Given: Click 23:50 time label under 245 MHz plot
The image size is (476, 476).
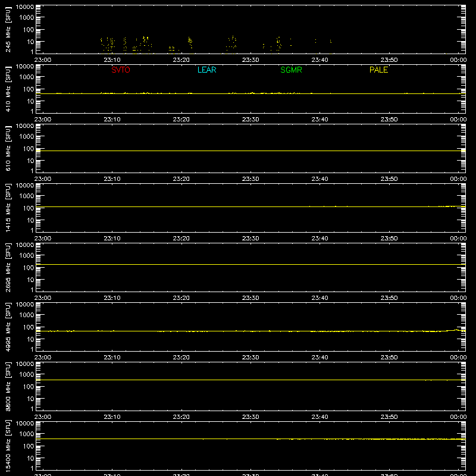Looking at the screenshot, I should coord(389,60).
